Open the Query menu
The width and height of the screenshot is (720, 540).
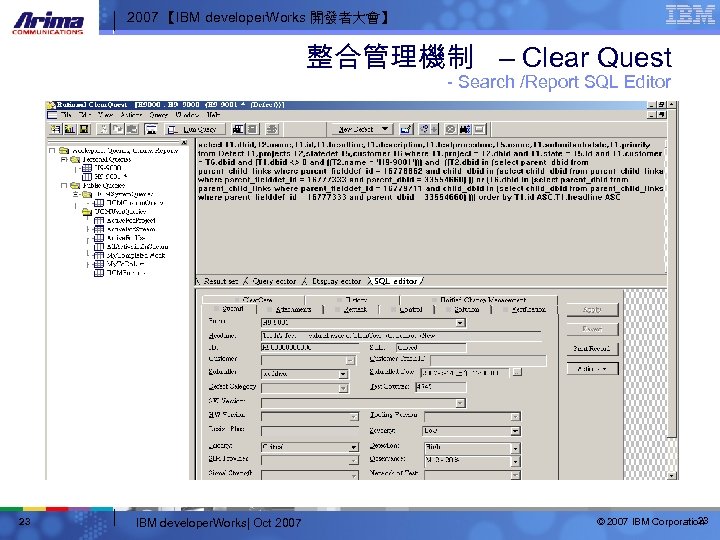pyautogui.click(x=158, y=115)
